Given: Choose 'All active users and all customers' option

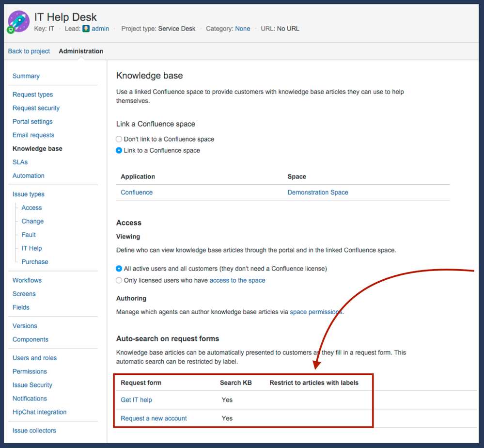Looking at the screenshot, I should coord(119,269).
